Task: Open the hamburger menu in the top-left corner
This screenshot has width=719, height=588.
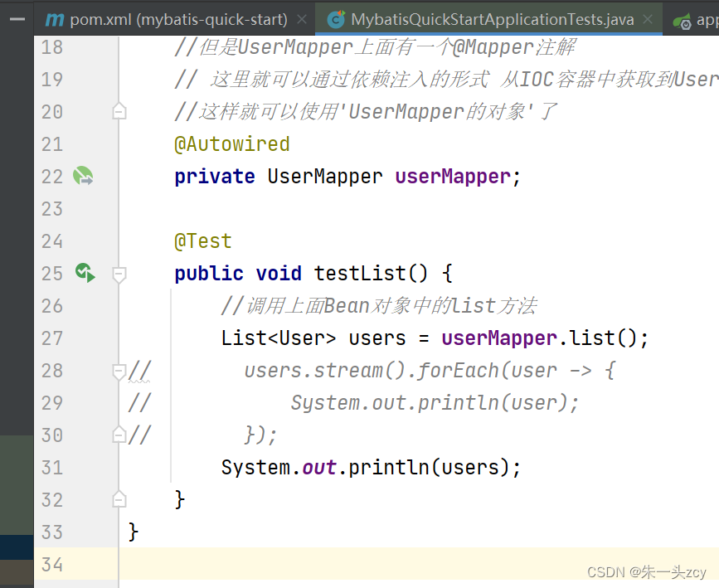Action: (16, 20)
